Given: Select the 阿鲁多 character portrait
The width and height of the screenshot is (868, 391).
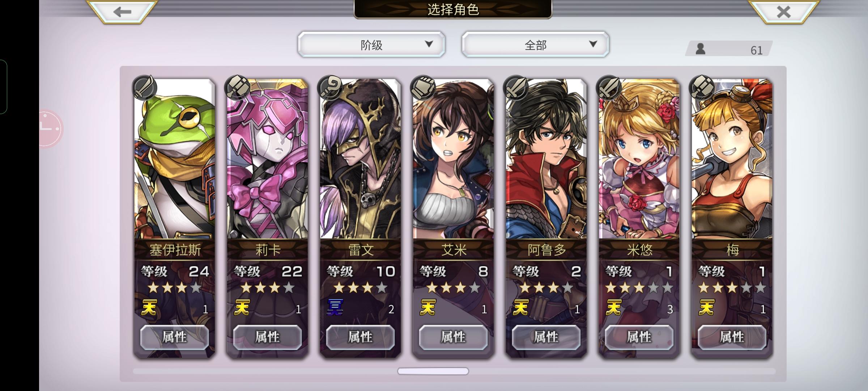Looking at the screenshot, I should pos(546,159).
